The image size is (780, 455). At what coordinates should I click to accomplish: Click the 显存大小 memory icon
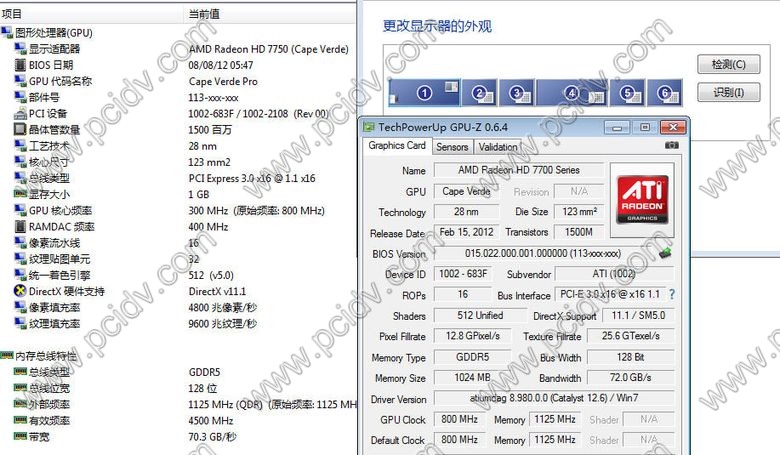[20, 194]
